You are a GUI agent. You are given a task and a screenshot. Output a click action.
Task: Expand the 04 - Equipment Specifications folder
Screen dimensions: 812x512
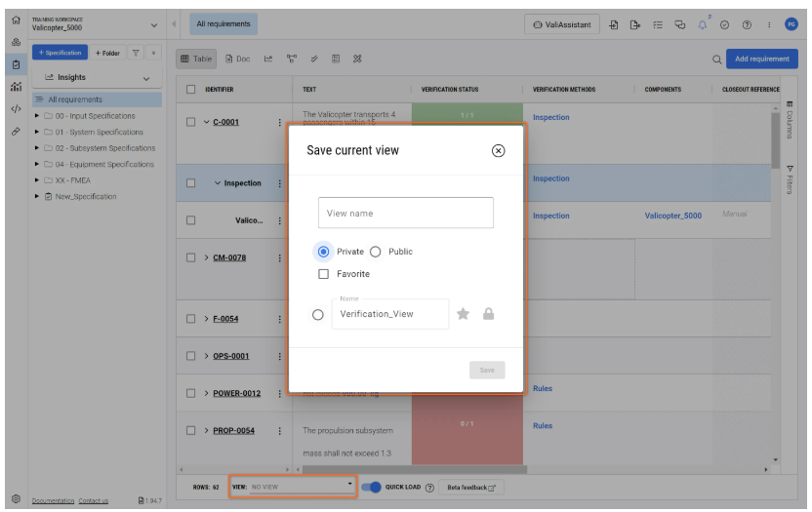pos(37,164)
